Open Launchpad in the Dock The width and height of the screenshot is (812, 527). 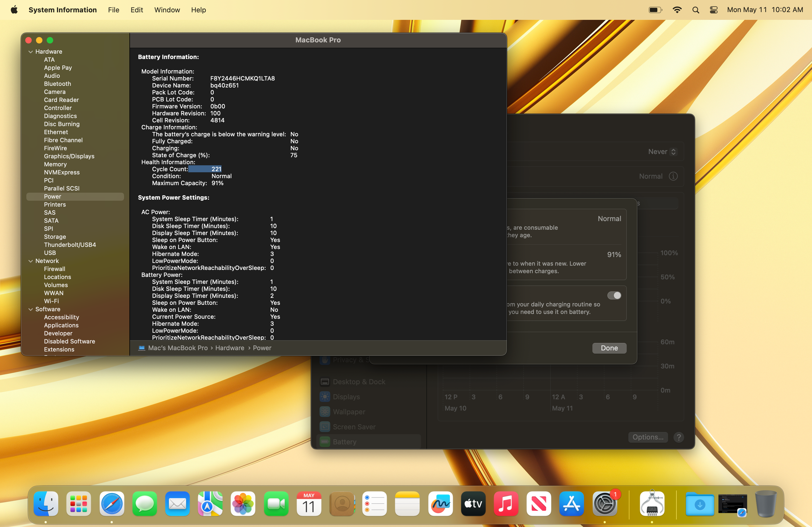coord(78,503)
